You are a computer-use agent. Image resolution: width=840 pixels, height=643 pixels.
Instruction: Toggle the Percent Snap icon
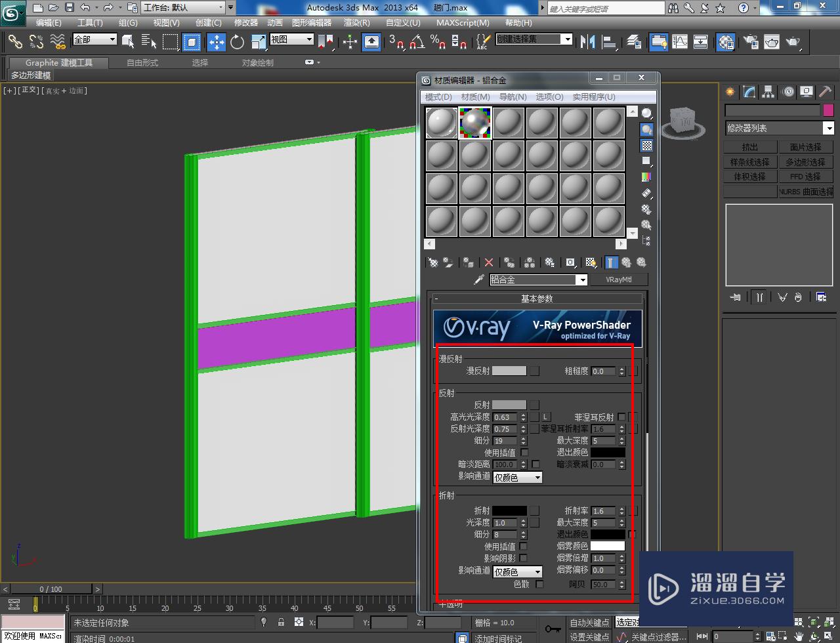[x=438, y=42]
